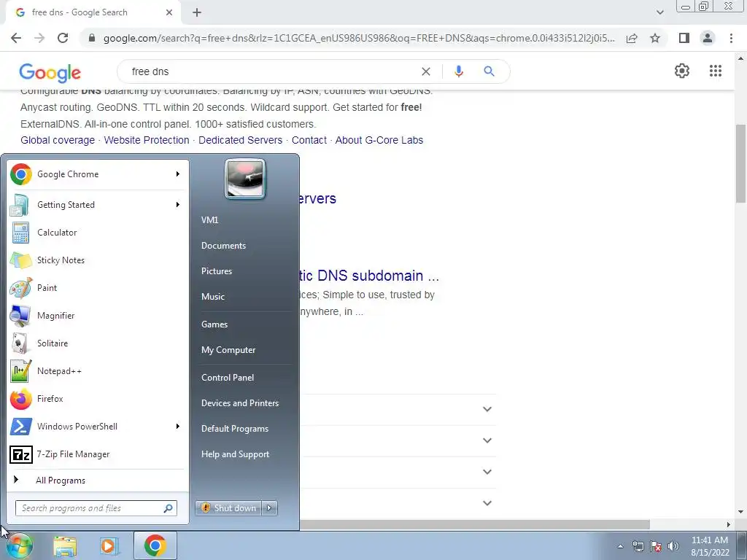Open the Google apps grid

(x=715, y=71)
